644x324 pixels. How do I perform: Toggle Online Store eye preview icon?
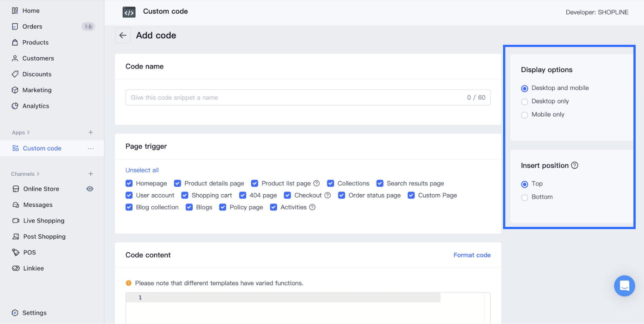pos(90,189)
